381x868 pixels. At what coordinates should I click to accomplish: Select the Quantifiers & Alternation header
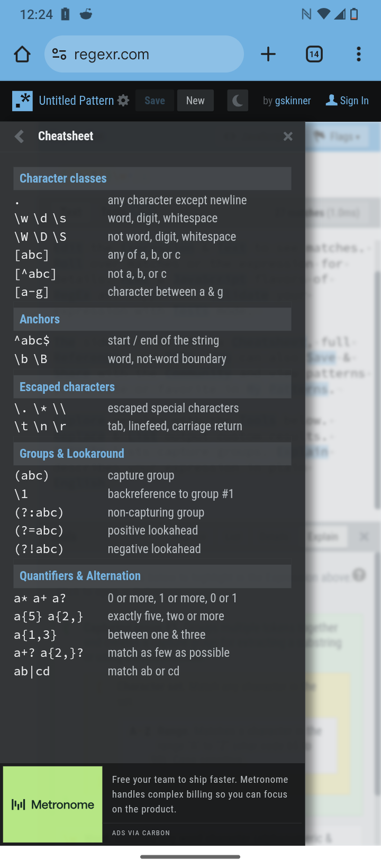click(x=152, y=576)
